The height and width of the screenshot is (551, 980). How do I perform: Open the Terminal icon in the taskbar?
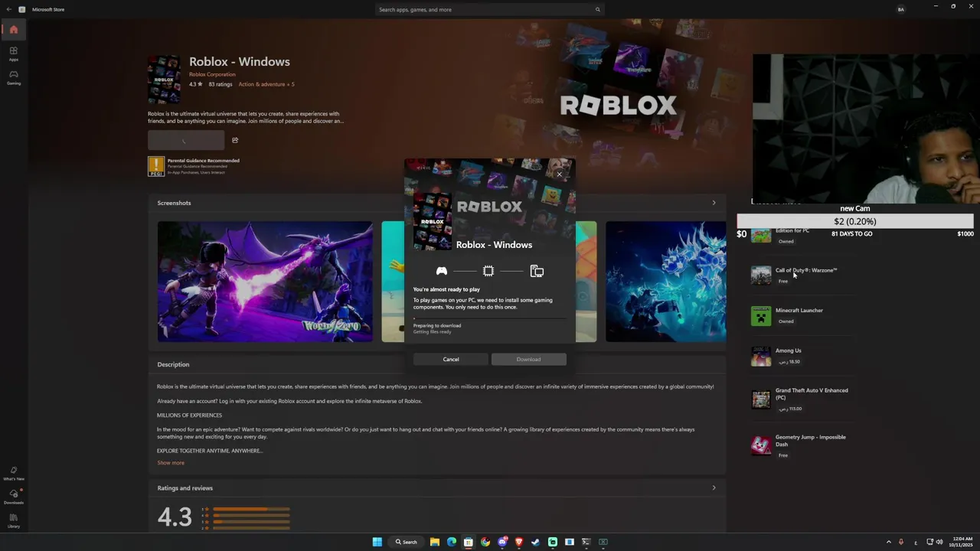click(586, 542)
